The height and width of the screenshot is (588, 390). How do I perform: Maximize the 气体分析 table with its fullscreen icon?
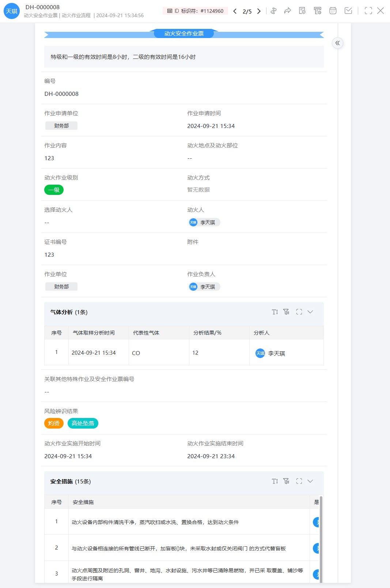tap(299, 312)
